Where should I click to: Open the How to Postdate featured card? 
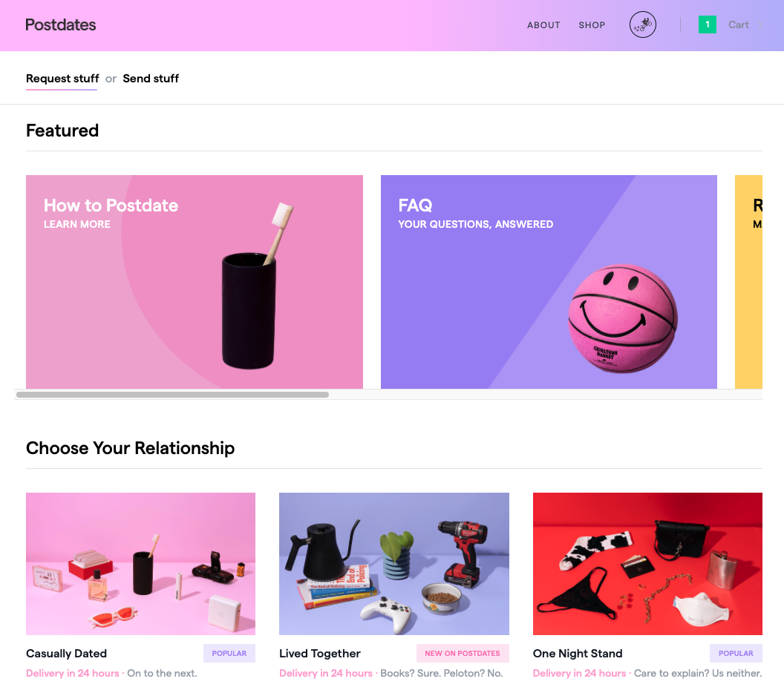(194, 282)
